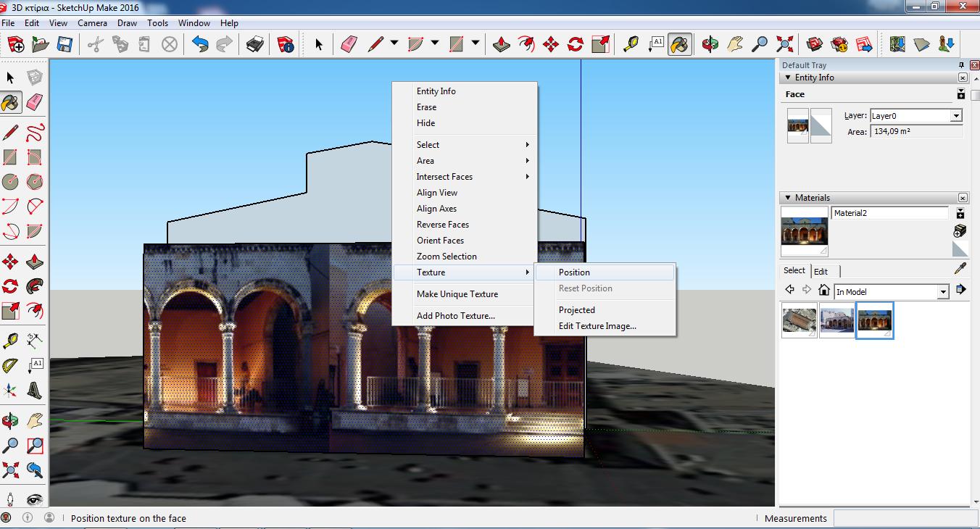Select the Push/Pull tool in the top toolbar

tap(501, 44)
